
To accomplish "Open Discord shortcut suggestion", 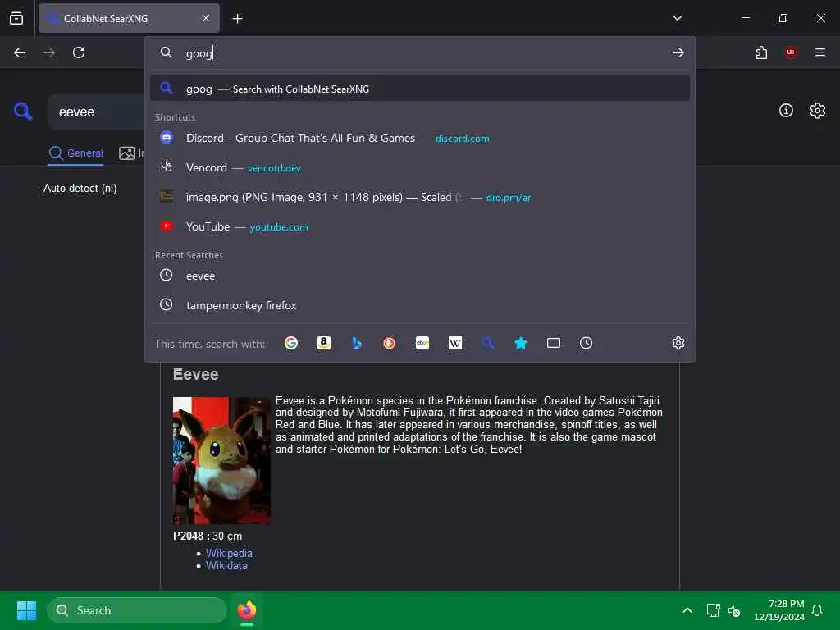I will pyautogui.click(x=420, y=138).
